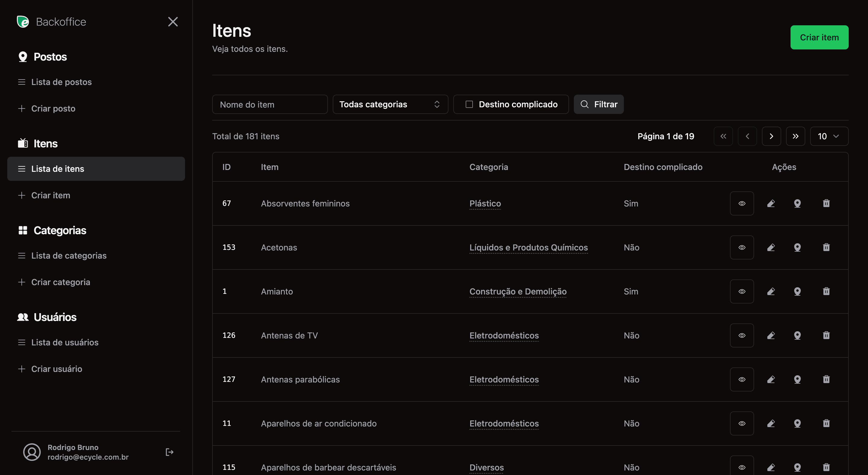This screenshot has width=868, height=475.
Task: Follow the Líquidos e Produtos Químicos link
Action: click(x=528, y=247)
